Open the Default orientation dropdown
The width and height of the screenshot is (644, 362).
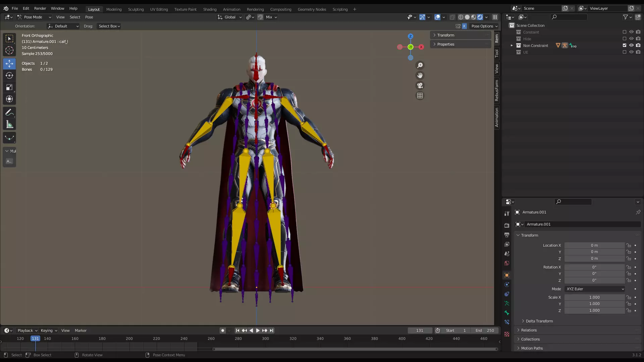[63, 26]
